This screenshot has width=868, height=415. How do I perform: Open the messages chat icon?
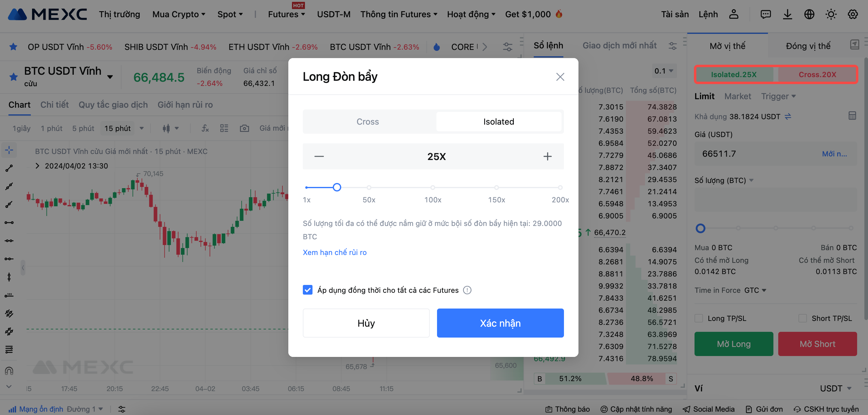(766, 14)
